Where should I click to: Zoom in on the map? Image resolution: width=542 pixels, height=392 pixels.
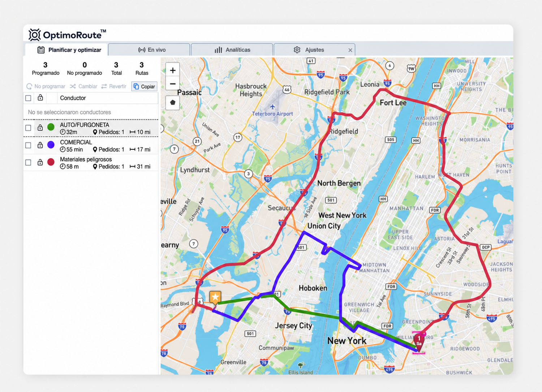[x=173, y=70]
